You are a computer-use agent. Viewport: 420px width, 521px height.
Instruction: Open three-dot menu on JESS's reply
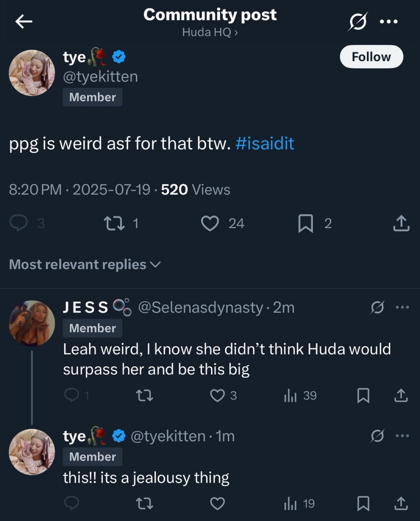pyautogui.click(x=403, y=307)
